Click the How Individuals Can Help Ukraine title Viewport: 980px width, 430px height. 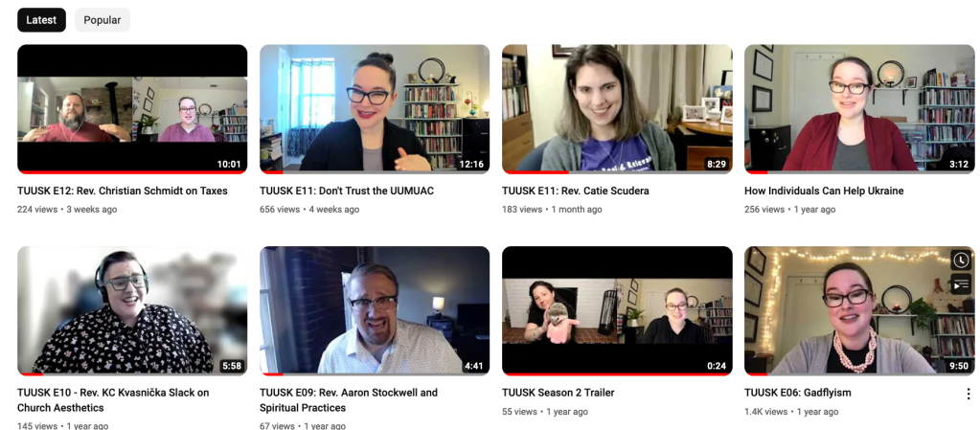(824, 191)
